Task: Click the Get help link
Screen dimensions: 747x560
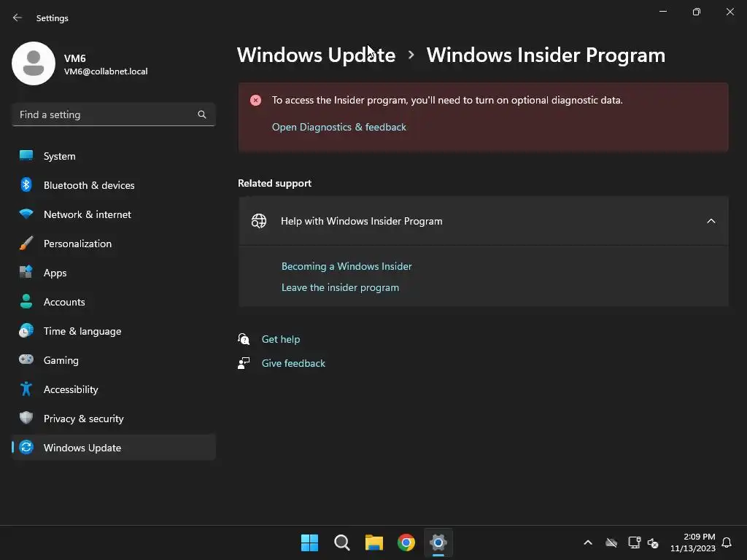Action: pyautogui.click(x=281, y=339)
